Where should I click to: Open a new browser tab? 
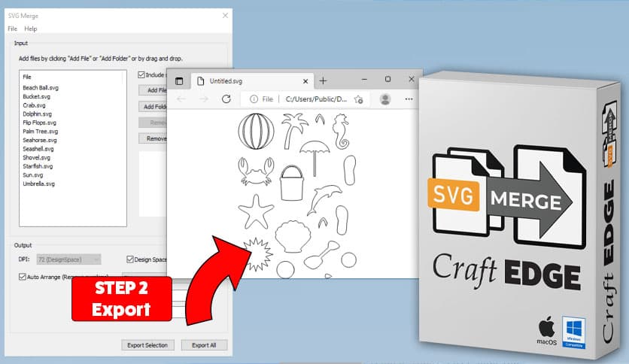pos(323,81)
